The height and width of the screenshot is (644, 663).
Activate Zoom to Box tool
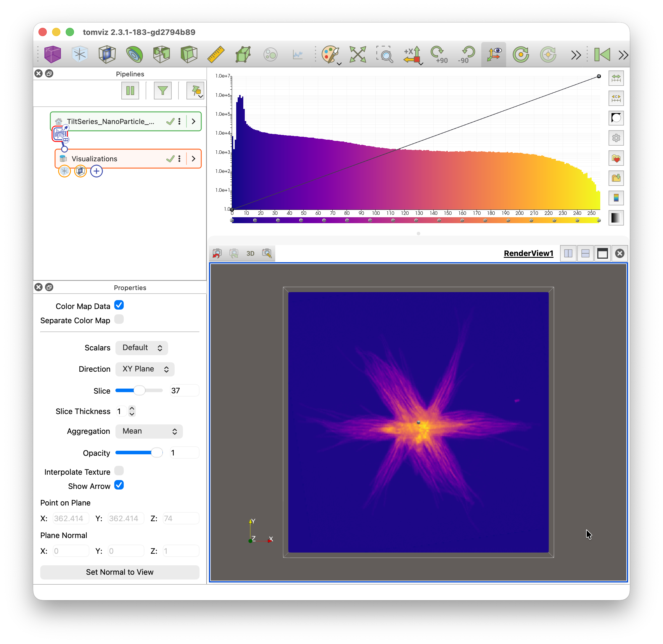pyautogui.click(x=385, y=54)
